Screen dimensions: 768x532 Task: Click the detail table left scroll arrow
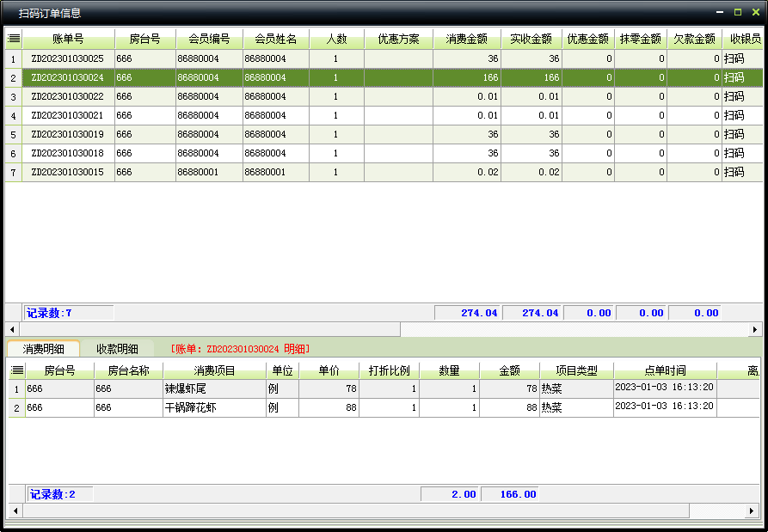click(15, 511)
